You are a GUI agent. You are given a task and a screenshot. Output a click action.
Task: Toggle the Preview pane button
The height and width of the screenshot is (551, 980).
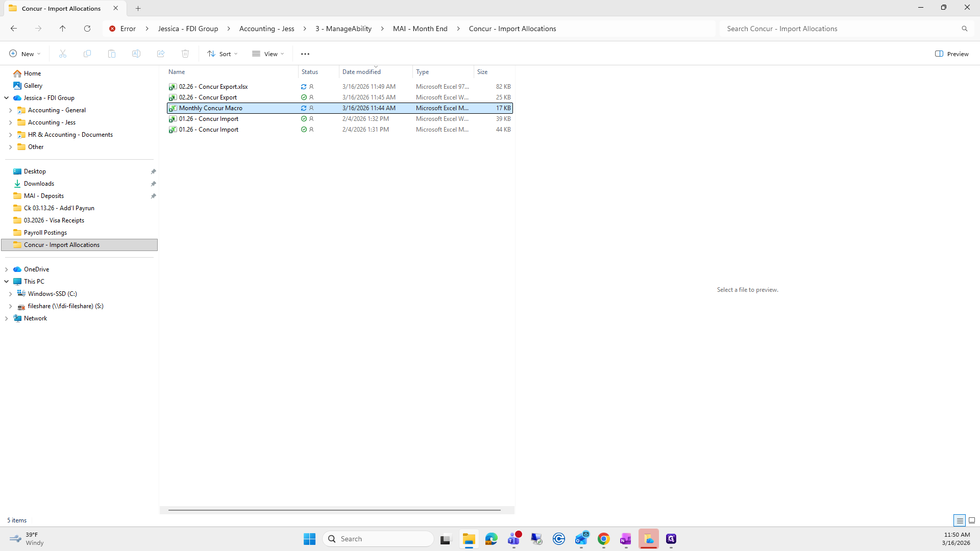[x=952, y=54]
